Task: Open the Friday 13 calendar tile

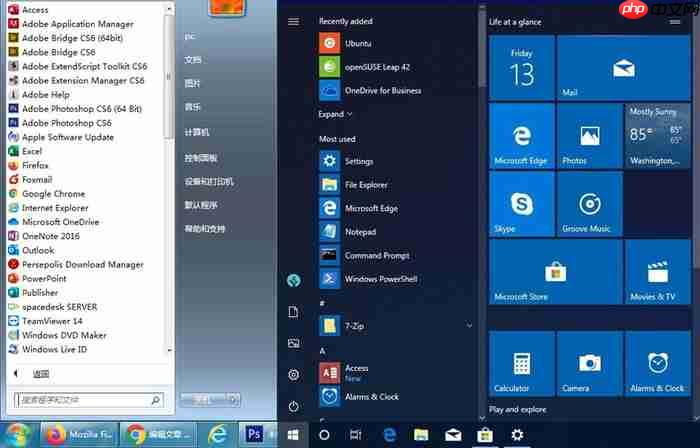Action: click(522, 68)
